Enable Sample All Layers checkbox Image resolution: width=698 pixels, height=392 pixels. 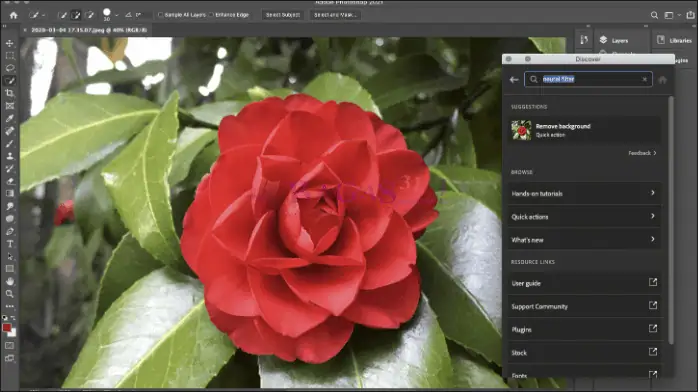pyautogui.click(x=161, y=15)
